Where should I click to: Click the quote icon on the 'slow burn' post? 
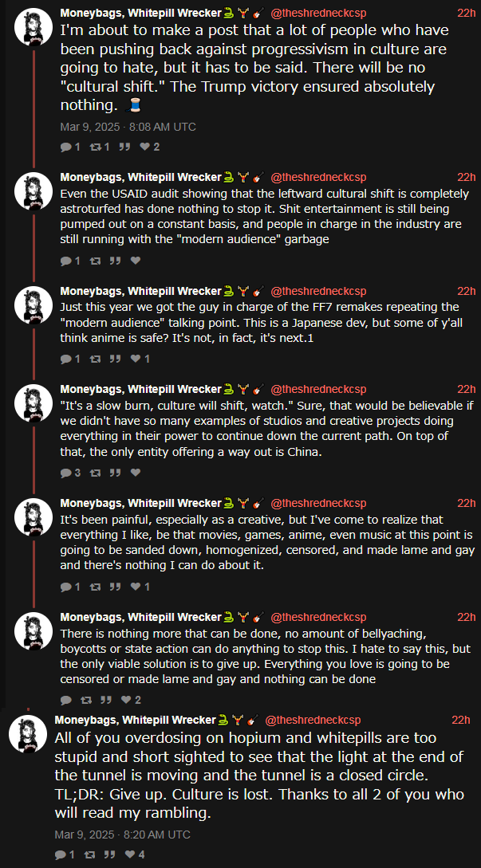(113, 473)
